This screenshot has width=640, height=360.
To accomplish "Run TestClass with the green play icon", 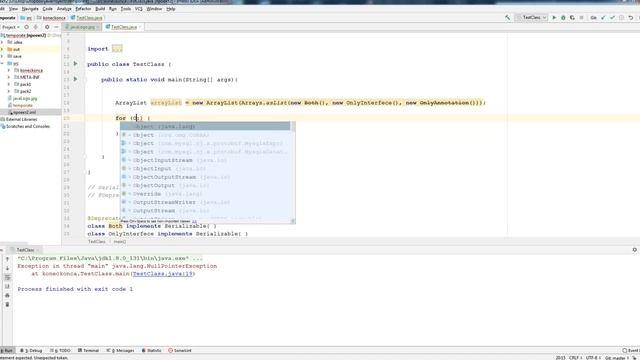I will coord(554,18).
